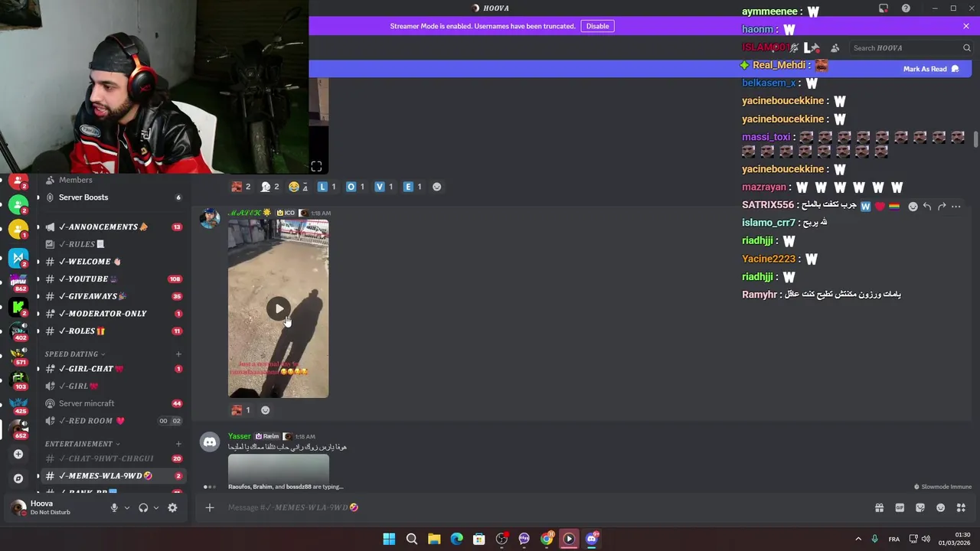
Task: Open the Discord help icon
Action: coord(906,8)
